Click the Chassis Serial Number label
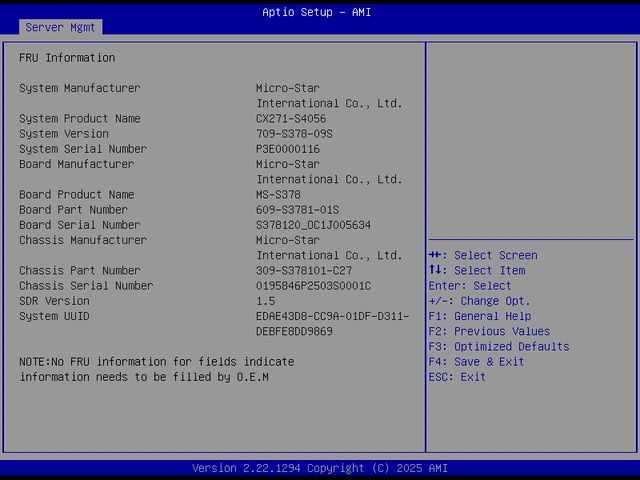Image resolution: width=640 pixels, height=480 pixels. click(x=86, y=286)
